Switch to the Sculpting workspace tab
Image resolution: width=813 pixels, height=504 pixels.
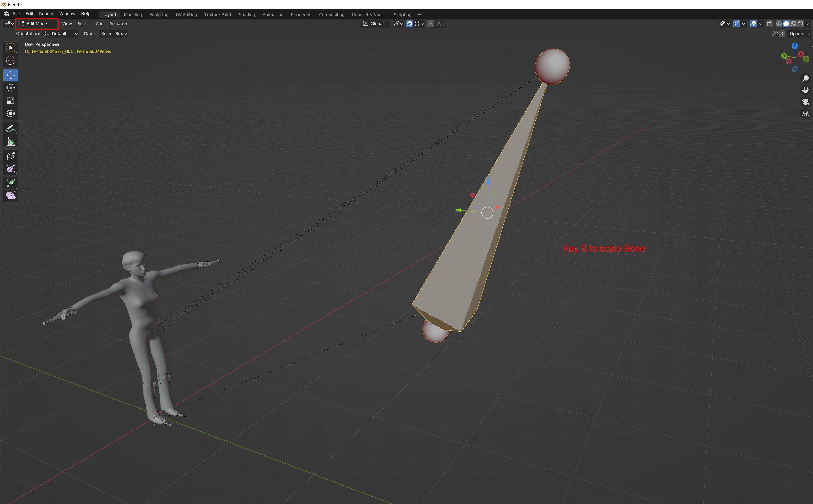pos(159,15)
